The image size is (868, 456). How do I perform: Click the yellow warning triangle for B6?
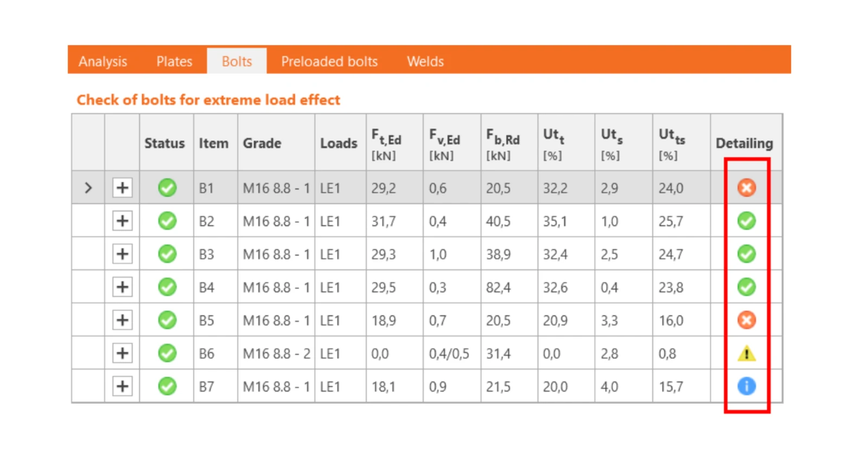(x=746, y=353)
